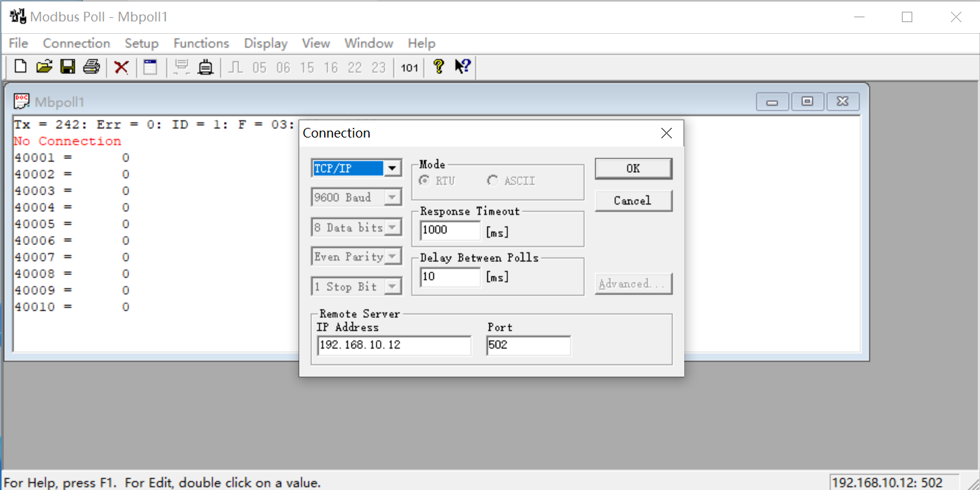980x490 pixels.
Task: Click Cancel in the Connection dialog
Action: click(632, 200)
